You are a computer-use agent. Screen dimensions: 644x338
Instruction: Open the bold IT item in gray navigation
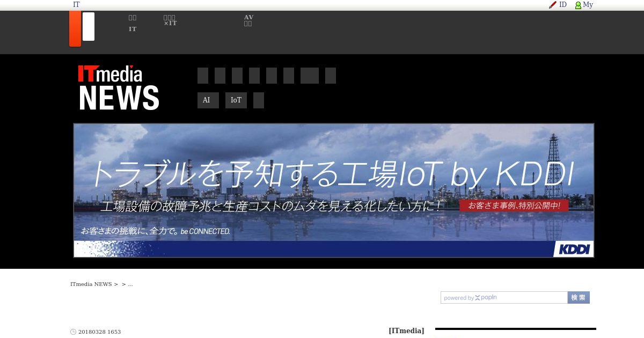coord(133,29)
